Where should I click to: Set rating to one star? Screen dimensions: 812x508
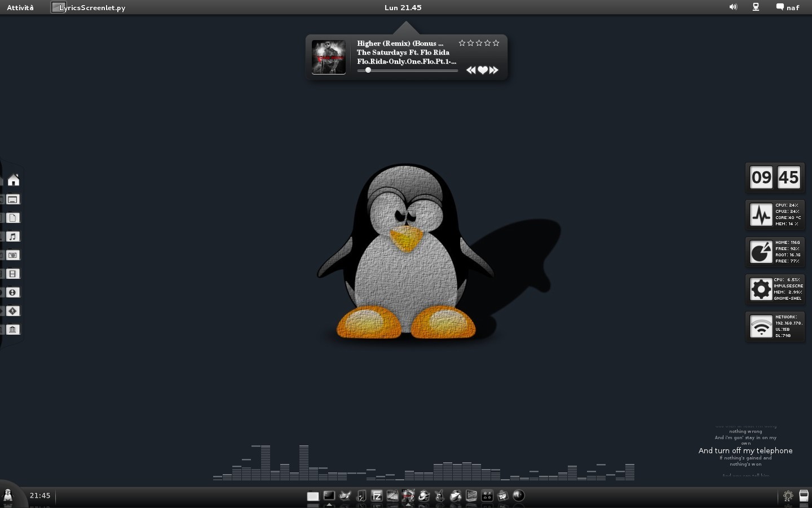462,43
